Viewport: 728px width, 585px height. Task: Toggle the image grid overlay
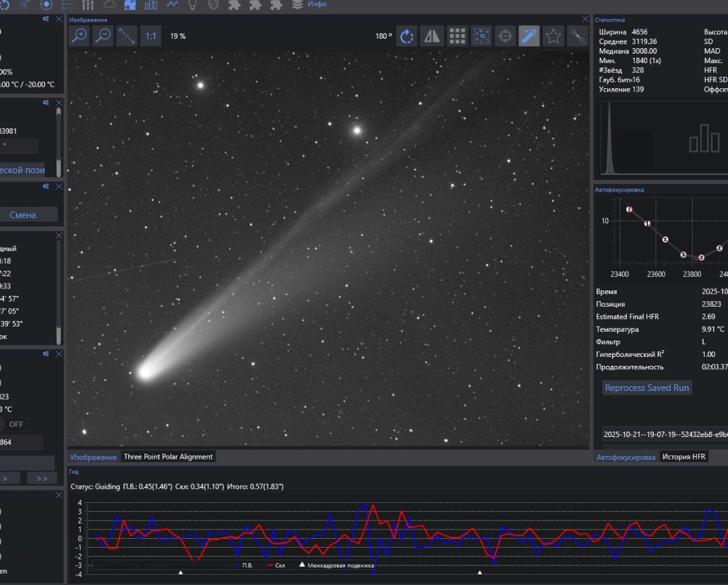[x=457, y=36]
